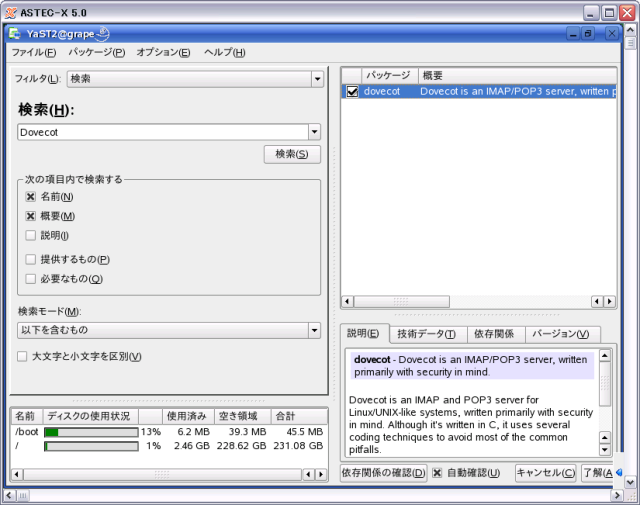Open the フィルタ dropdown
This screenshot has height=505, width=640.
coord(317,78)
